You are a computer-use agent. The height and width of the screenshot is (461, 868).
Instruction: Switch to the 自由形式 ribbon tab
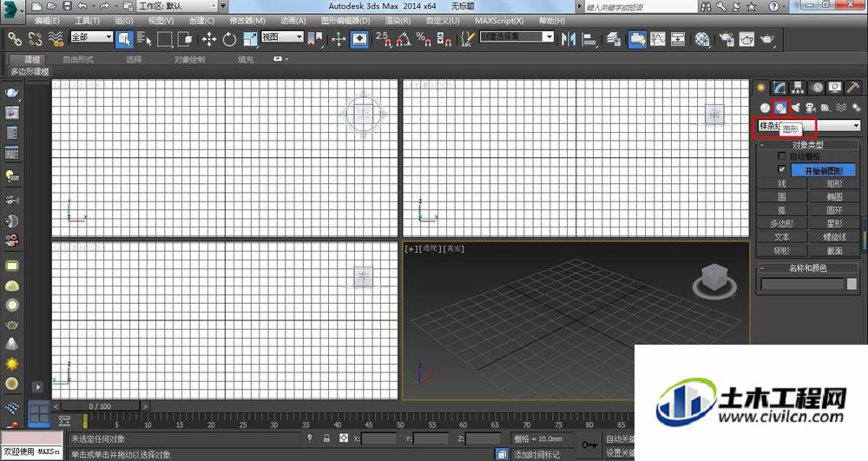(78, 59)
